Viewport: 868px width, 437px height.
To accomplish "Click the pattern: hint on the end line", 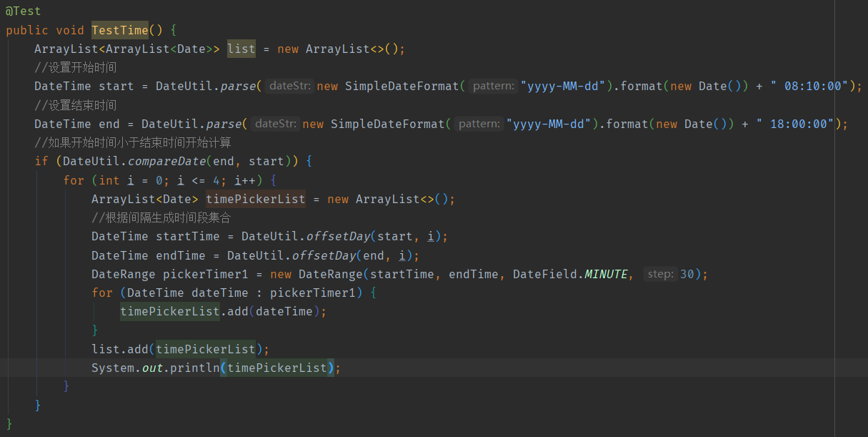I will 479,124.
